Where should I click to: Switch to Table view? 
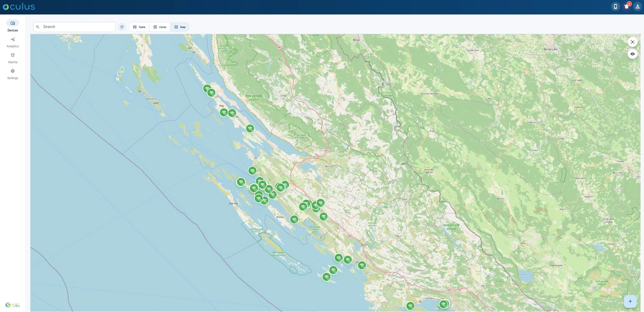click(139, 27)
